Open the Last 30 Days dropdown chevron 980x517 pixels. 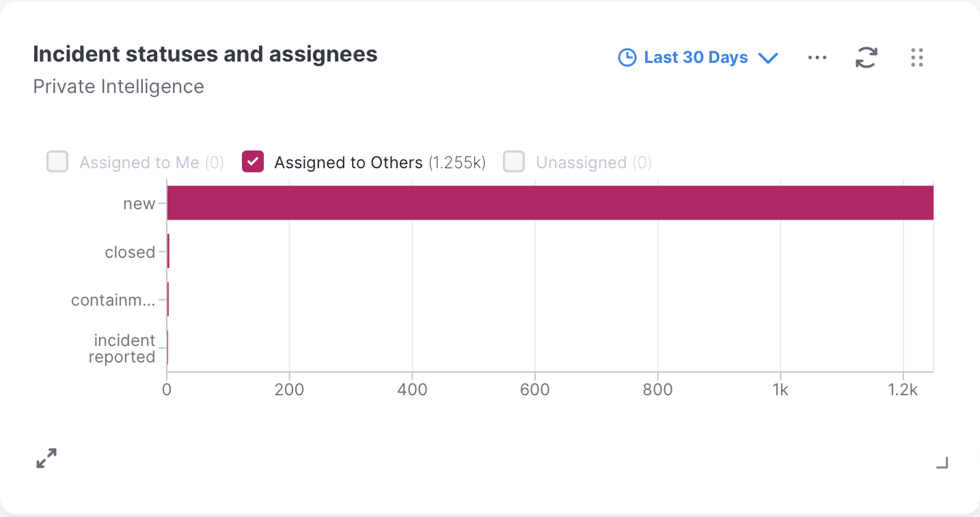(x=769, y=58)
